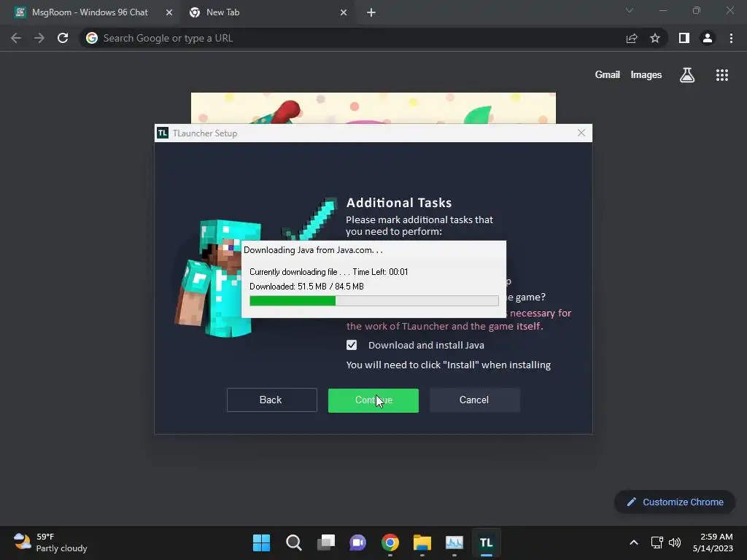Open Chrome three-dot menu
This screenshot has width=747, height=560.
[731, 38]
